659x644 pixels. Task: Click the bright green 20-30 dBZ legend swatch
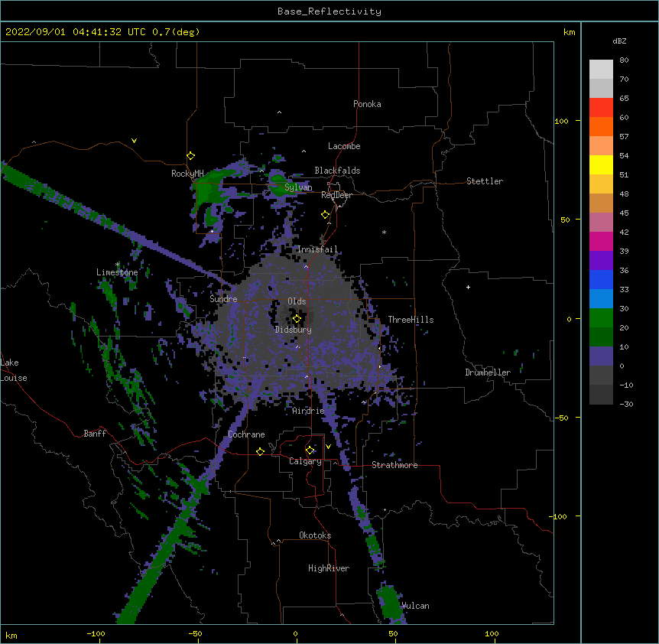[x=601, y=318]
